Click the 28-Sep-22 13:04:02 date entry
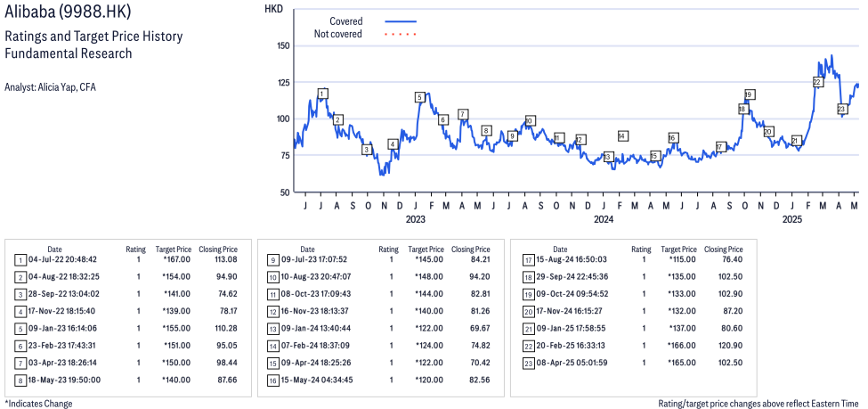 pyautogui.click(x=64, y=294)
